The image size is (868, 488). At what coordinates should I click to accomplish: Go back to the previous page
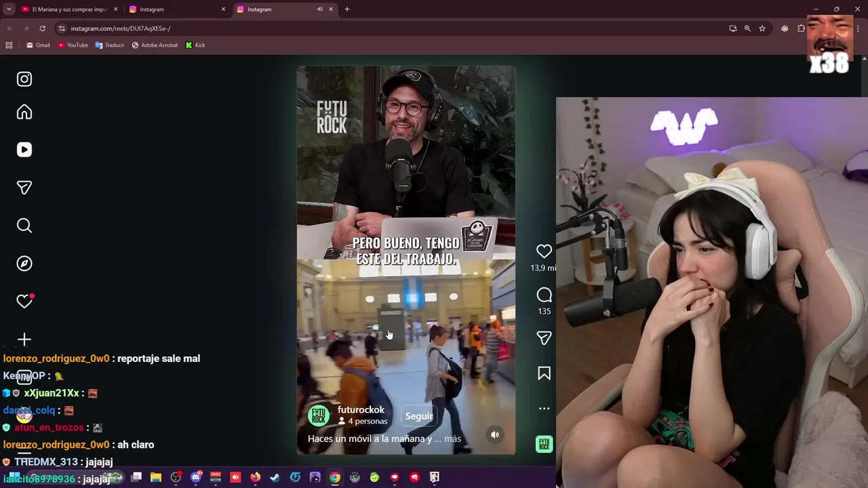tap(9, 28)
